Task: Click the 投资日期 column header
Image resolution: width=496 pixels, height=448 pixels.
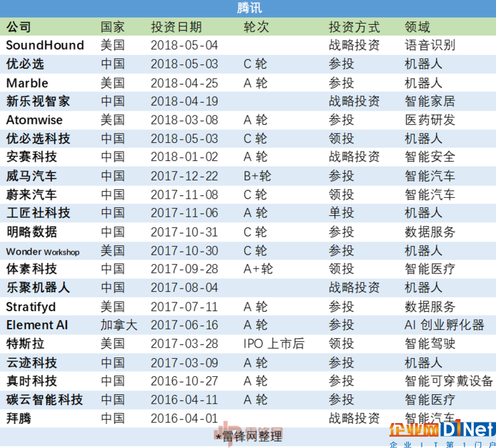Action: 176,27
